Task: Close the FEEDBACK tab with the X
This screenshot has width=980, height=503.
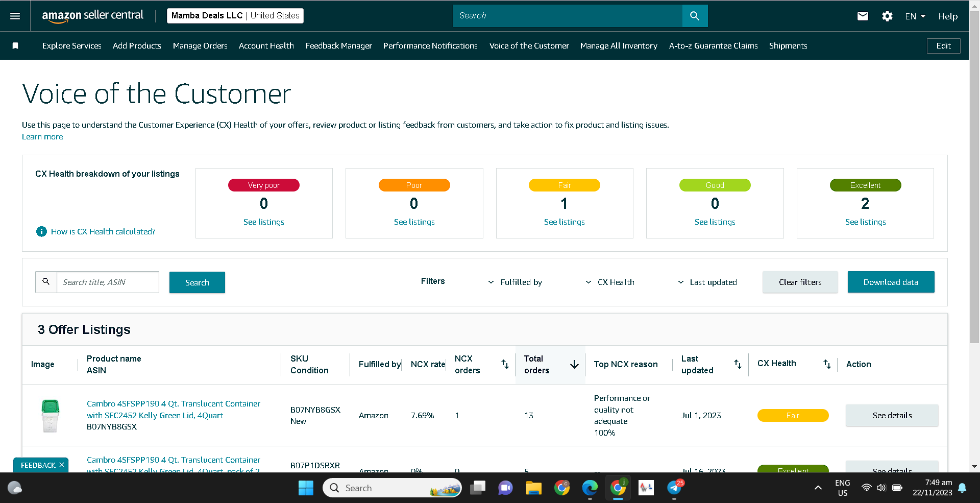Action: [62, 465]
